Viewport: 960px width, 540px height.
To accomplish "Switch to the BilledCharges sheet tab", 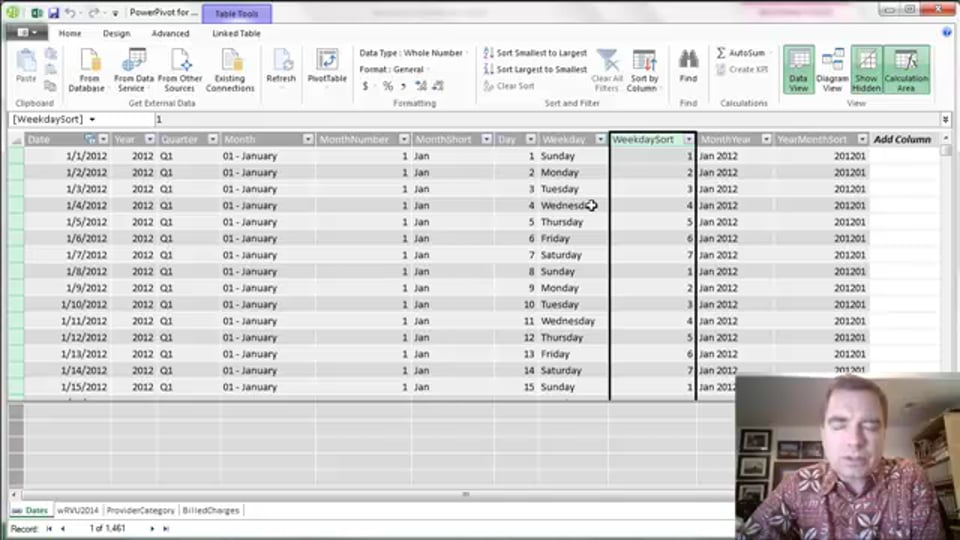I will [x=211, y=510].
